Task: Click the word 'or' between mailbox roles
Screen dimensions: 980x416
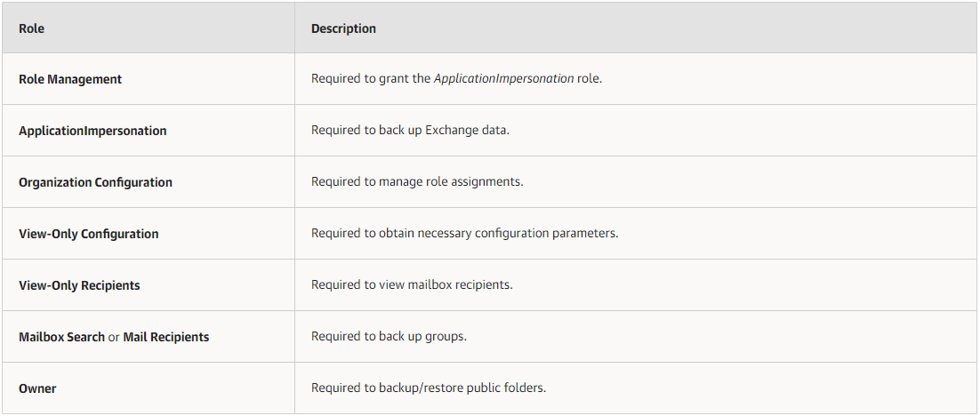Action: coord(114,337)
